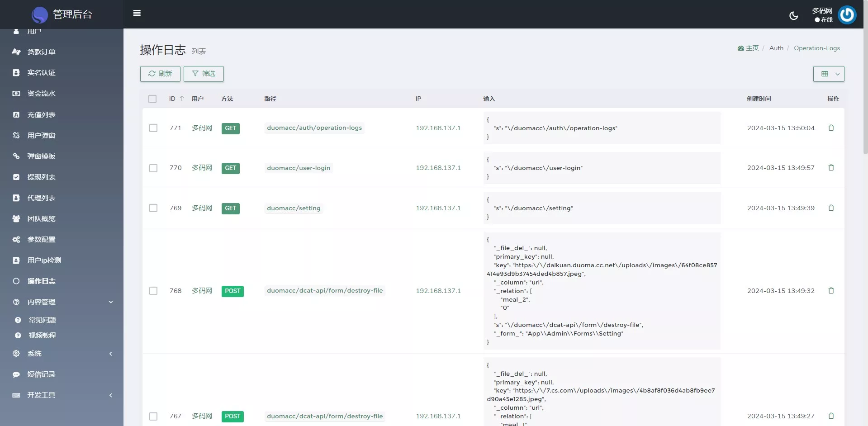The width and height of the screenshot is (868, 426).
Task: Open 贷款订单 in the sidebar
Action: 41,52
